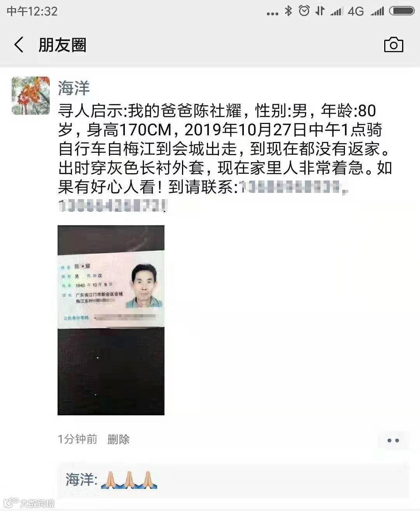The width and height of the screenshot is (420, 511).
Task: Tap the praying hands emoji comment
Action: (x=129, y=479)
